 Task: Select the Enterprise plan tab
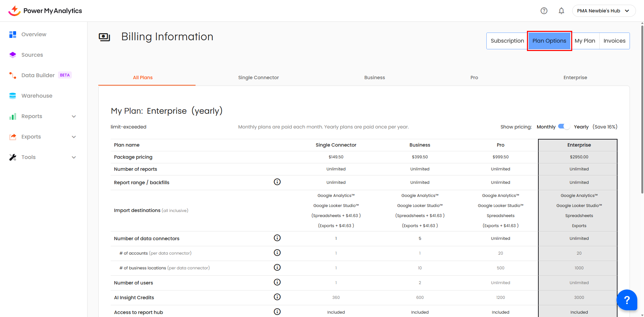tap(575, 77)
